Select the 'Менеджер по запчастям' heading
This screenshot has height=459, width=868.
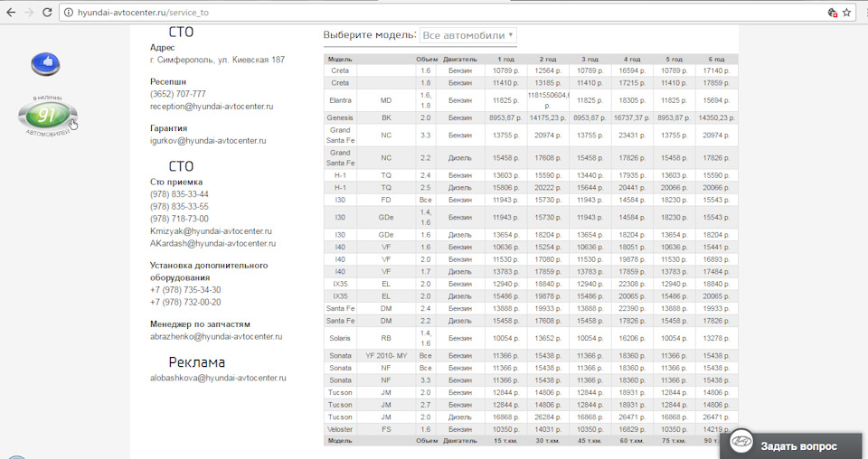200,324
